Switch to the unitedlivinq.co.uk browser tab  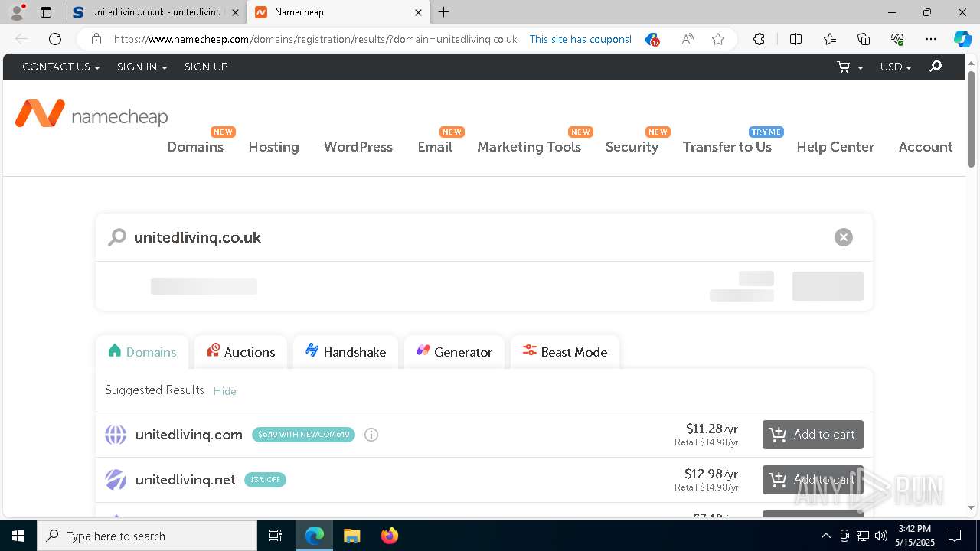(155, 12)
